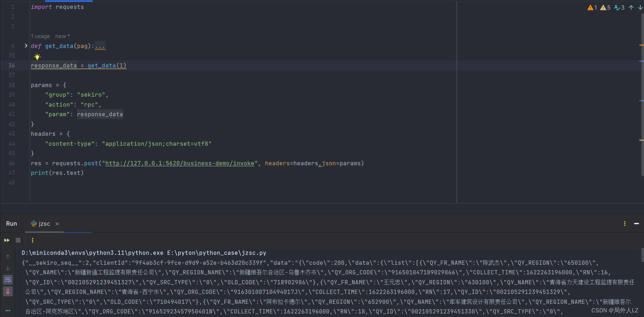Click the up-the-stack-trace arrow
This screenshot has height=317, width=644.
8,257
